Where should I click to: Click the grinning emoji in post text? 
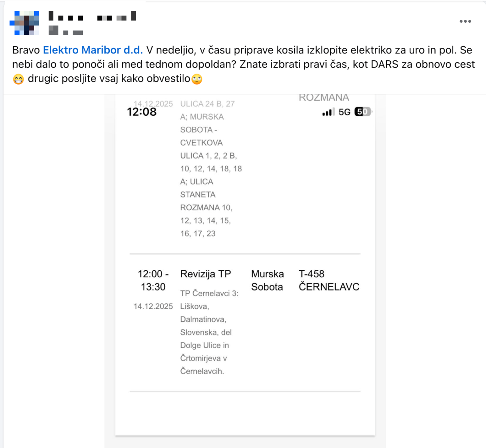[x=18, y=79]
